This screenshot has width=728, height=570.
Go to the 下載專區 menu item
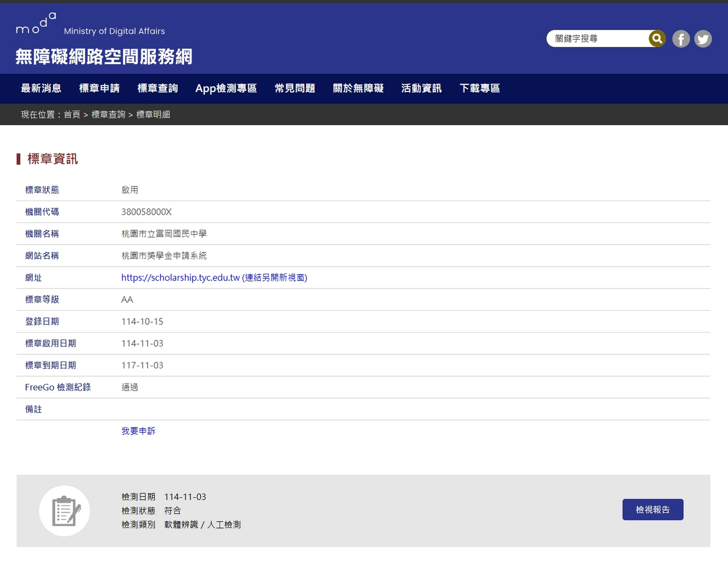(479, 88)
